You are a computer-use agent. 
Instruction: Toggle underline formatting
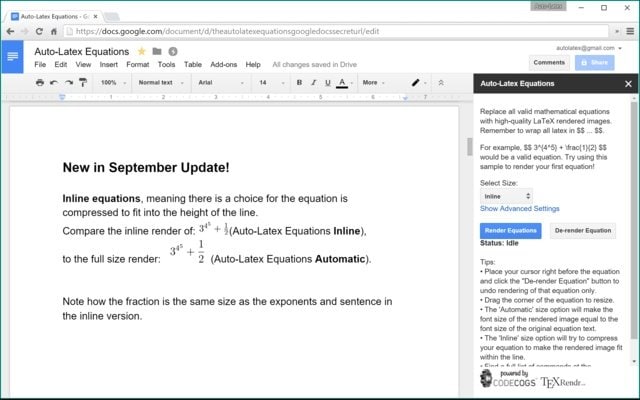pyautogui.click(x=328, y=83)
